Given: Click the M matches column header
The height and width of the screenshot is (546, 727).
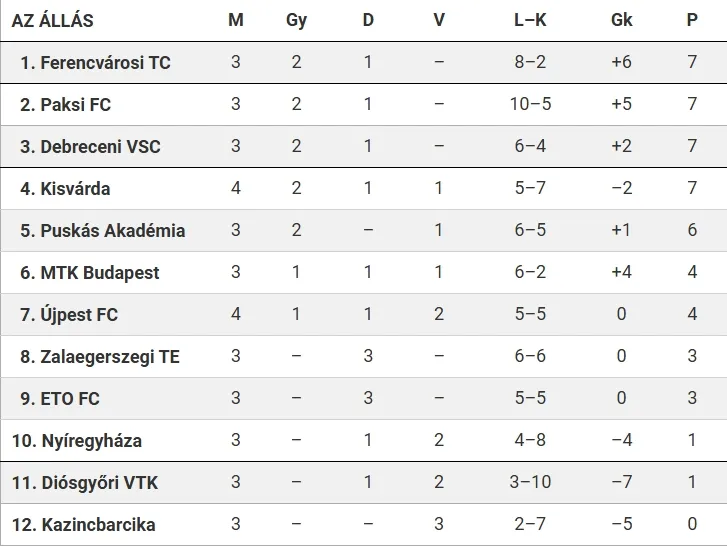Looking at the screenshot, I should click(x=236, y=20).
